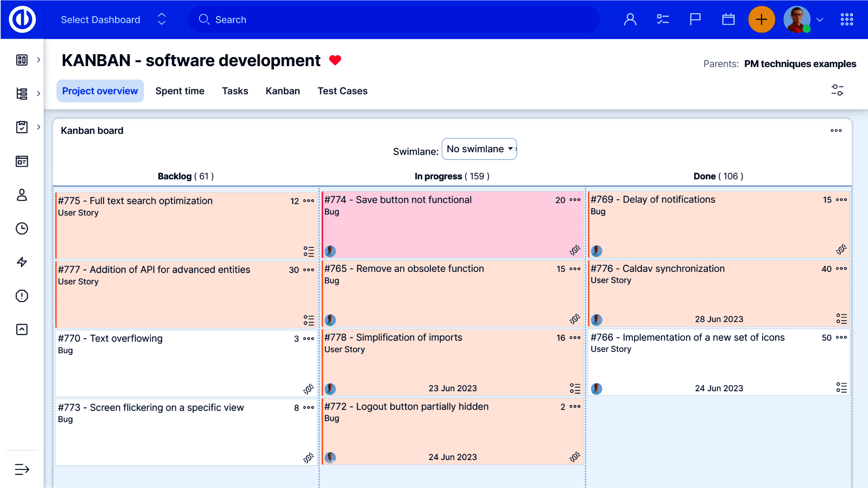
Task: Switch to the Spent time tab
Action: coord(180,91)
